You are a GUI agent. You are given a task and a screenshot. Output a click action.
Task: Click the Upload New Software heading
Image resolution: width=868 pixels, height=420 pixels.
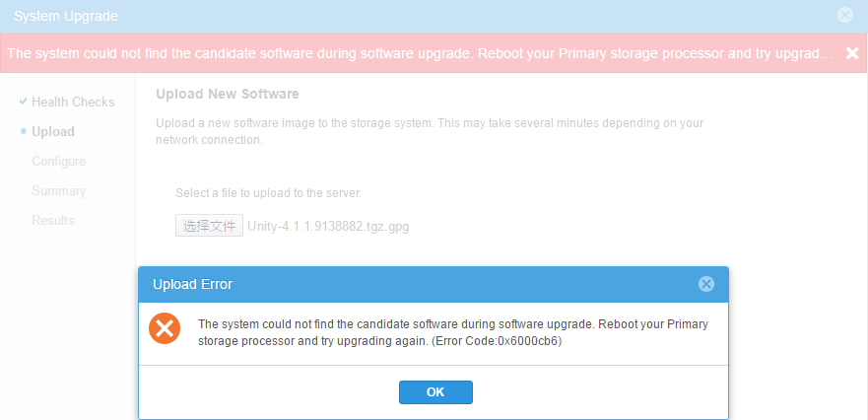click(x=227, y=94)
